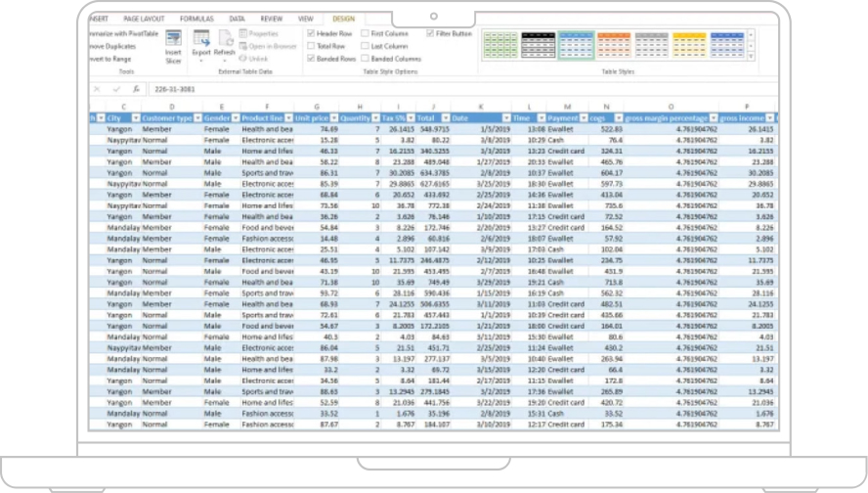Click the formula bar enter checkmark icon
The width and height of the screenshot is (868, 493).
[x=115, y=89]
